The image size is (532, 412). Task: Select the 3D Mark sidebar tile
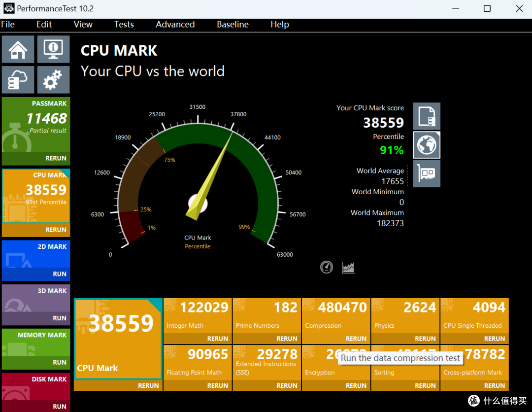coord(36,298)
